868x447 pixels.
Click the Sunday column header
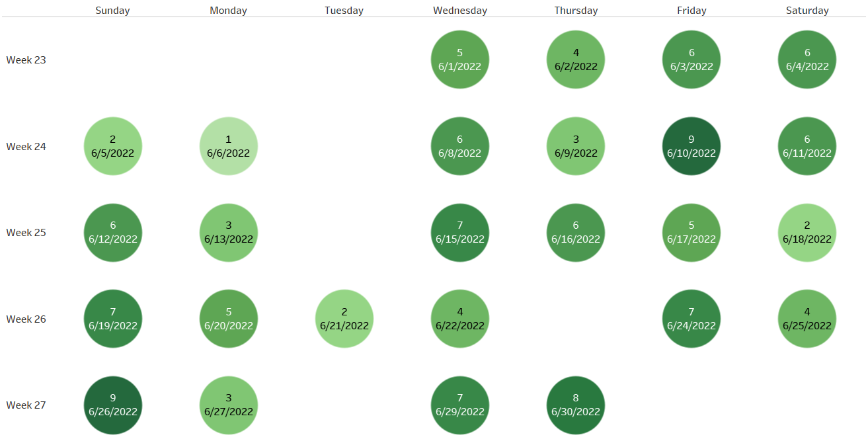[113, 11]
